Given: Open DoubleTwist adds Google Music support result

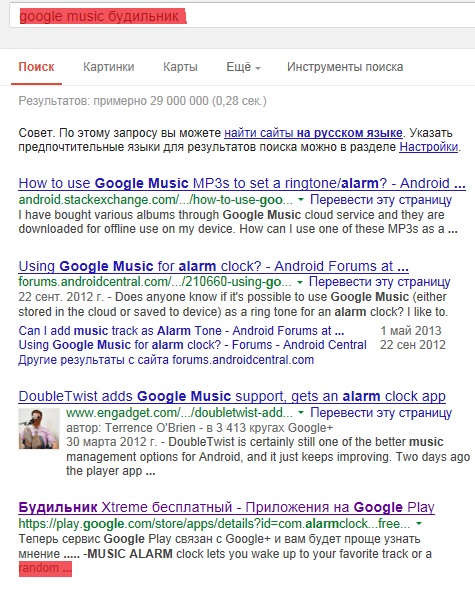Looking at the screenshot, I should pos(232,397).
